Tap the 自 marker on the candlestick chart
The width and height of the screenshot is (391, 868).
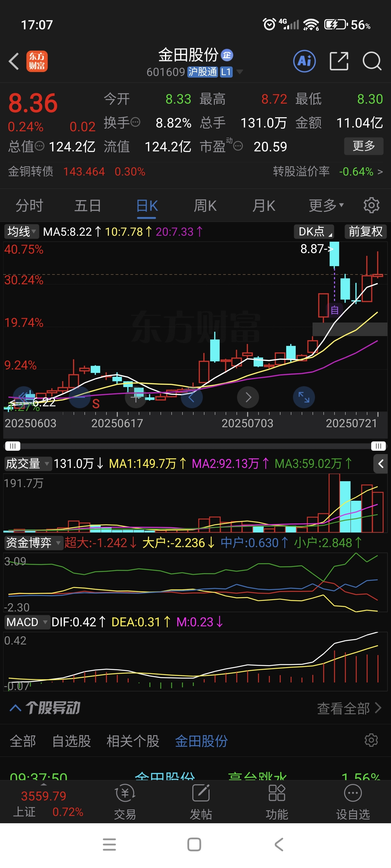334,310
